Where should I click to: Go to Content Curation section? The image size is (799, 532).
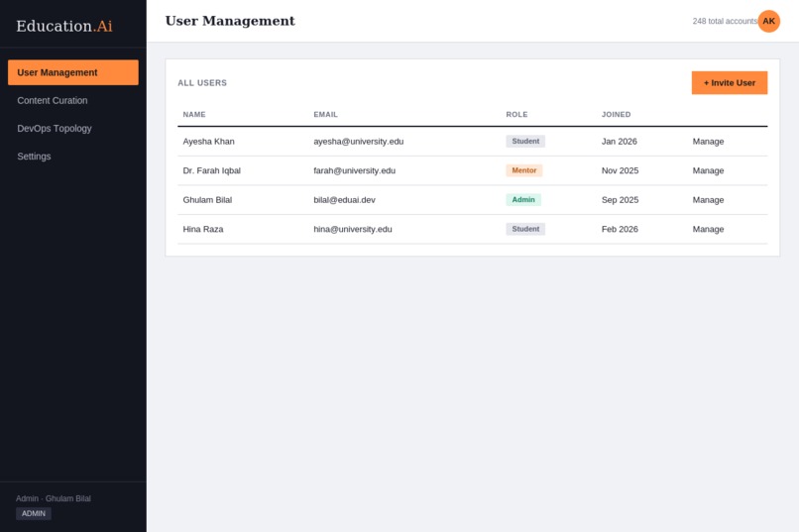tap(73, 100)
